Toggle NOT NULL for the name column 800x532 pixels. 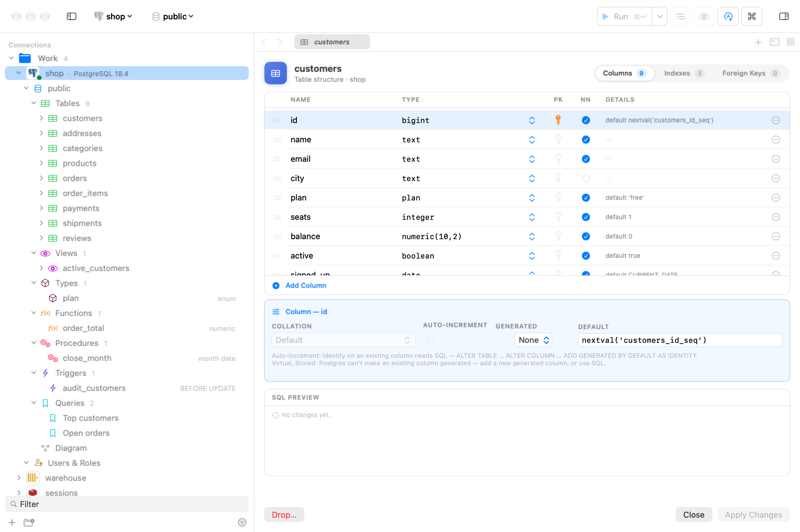585,140
